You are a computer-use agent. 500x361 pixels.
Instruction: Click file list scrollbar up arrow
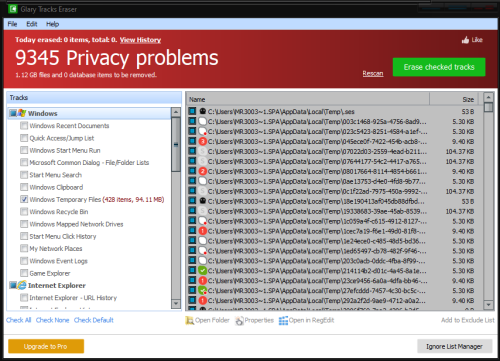(488, 97)
